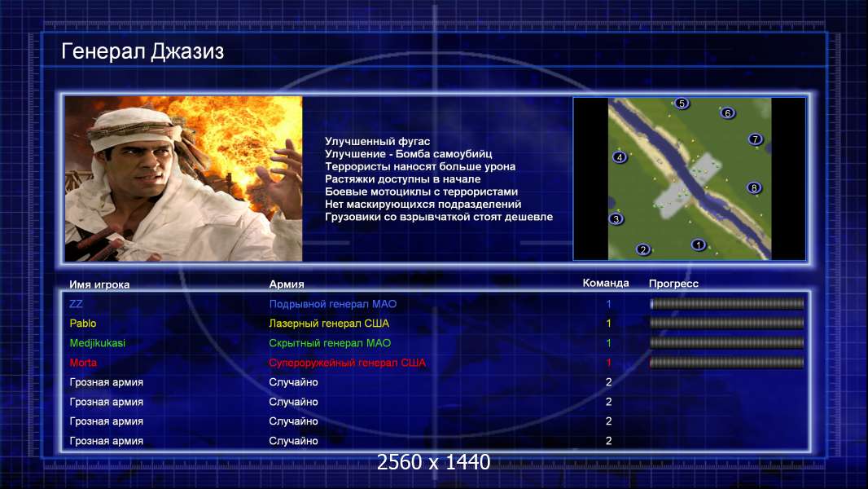Click 'Террористы наносят больше урона' line
This screenshot has width=868, height=489.
click(420, 166)
